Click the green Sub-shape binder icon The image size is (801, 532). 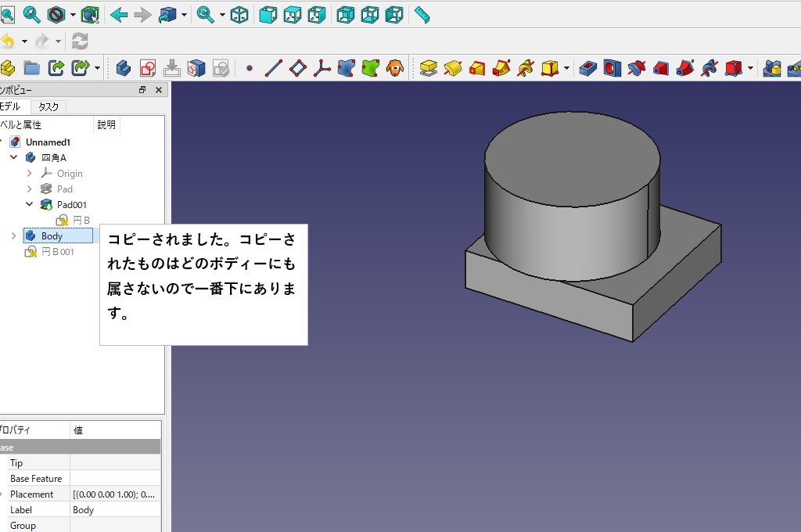click(371, 67)
